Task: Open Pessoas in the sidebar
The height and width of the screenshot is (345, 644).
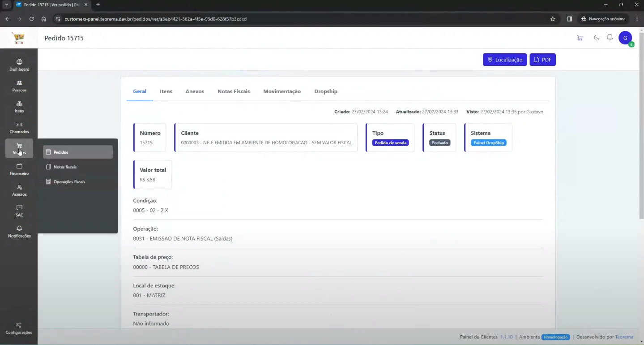Action: point(19,86)
